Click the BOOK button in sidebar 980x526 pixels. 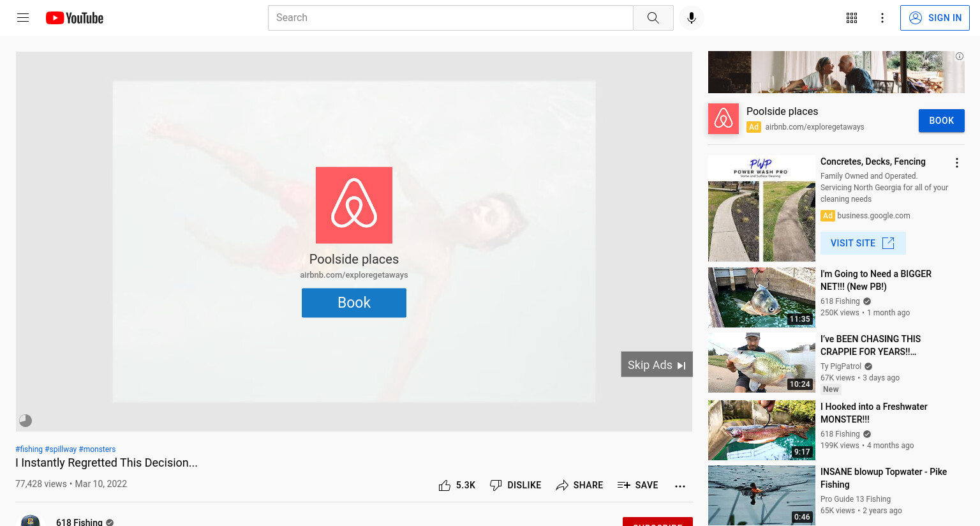[941, 121]
